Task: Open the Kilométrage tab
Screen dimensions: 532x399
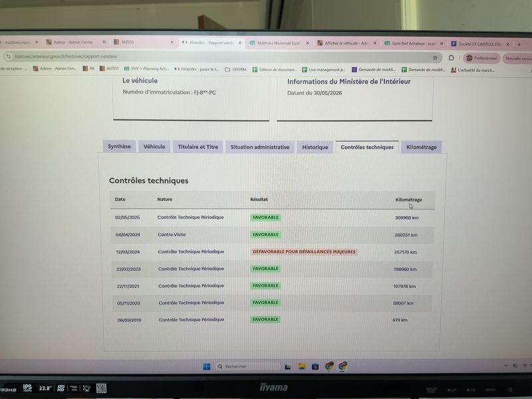Action: point(421,147)
